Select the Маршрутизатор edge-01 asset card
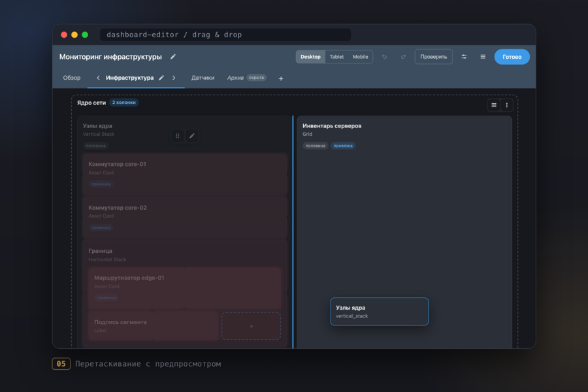The image size is (588, 392). click(185, 287)
